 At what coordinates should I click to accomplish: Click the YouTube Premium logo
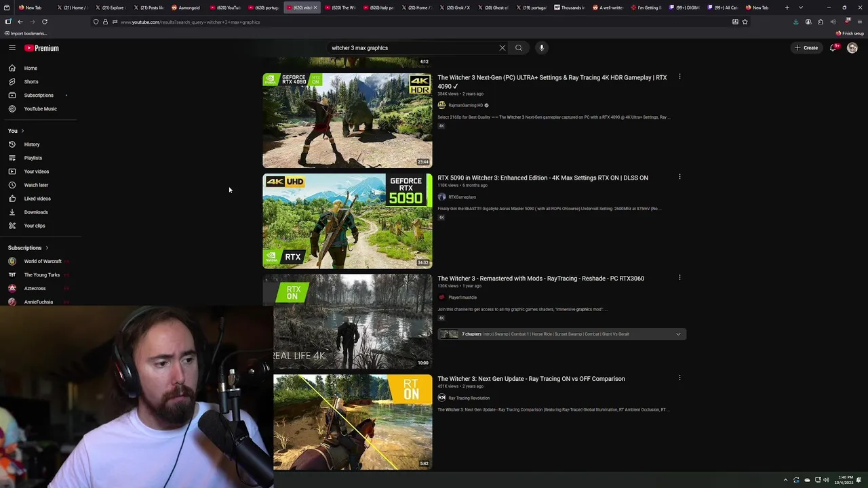coord(42,48)
